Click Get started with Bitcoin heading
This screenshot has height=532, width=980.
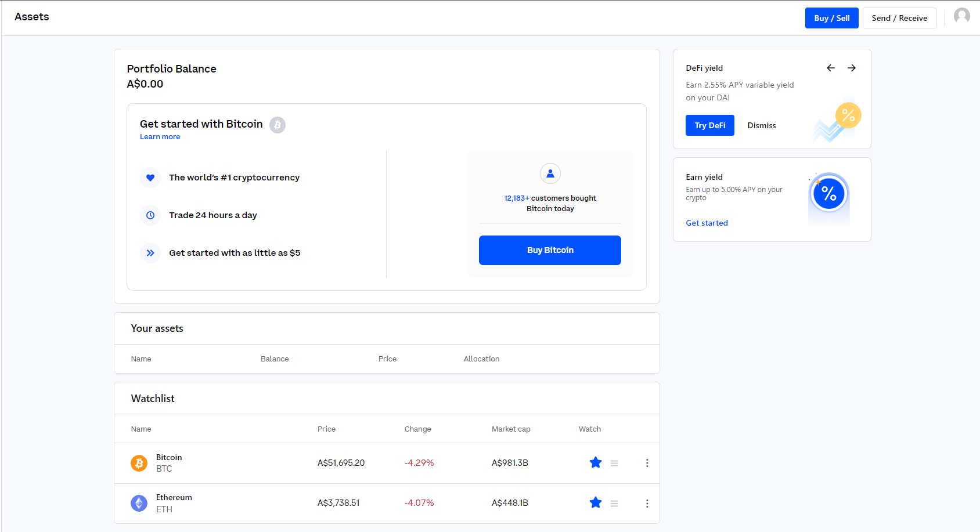201,124
